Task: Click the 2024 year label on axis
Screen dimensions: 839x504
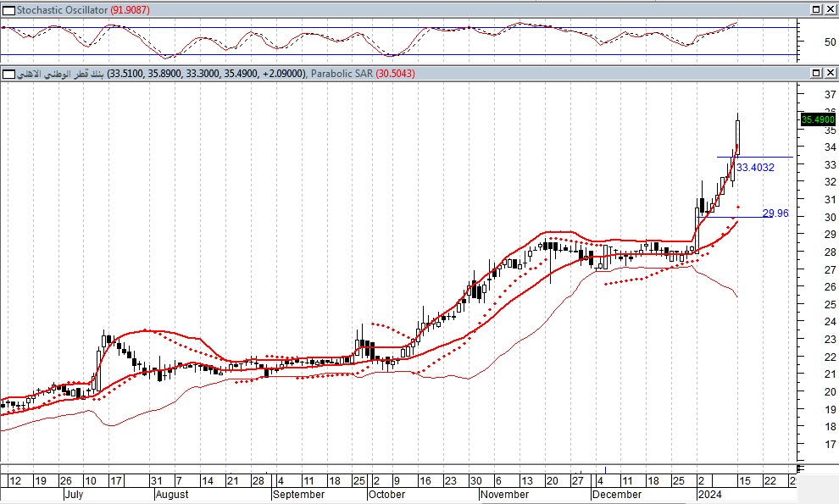Action: coord(710,494)
